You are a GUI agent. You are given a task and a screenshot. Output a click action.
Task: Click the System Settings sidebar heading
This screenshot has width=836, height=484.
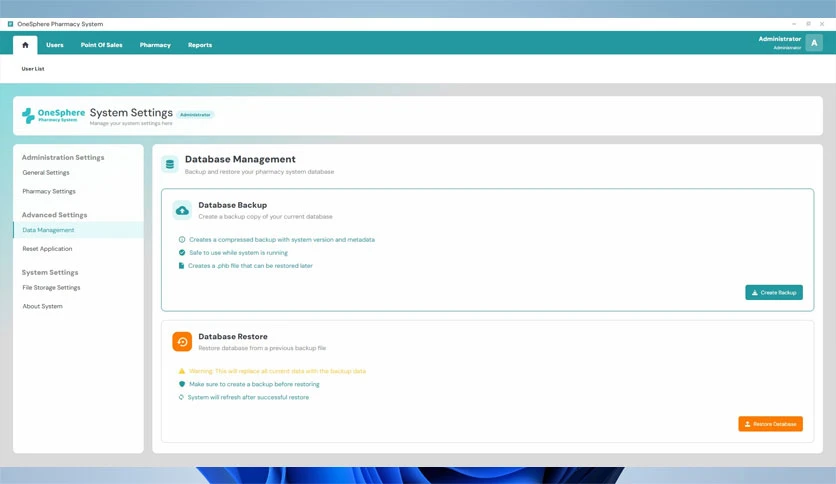[50, 273]
